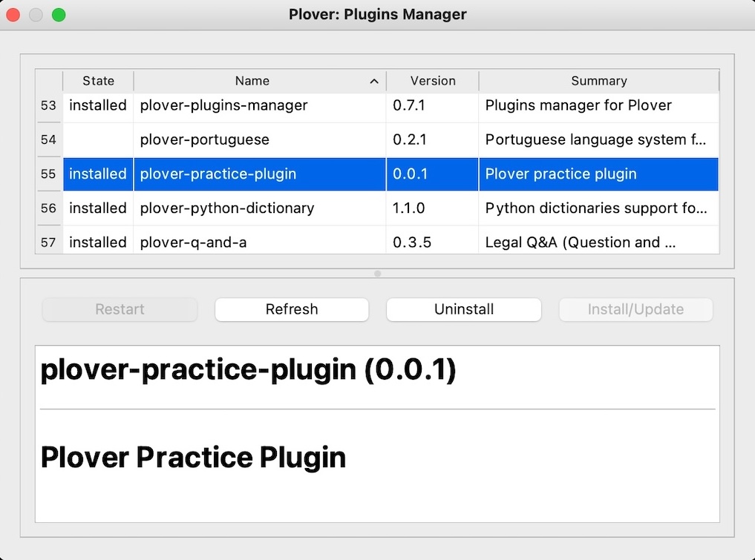Close the Plugins Manager window
The height and width of the screenshot is (560, 755).
pos(13,15)
